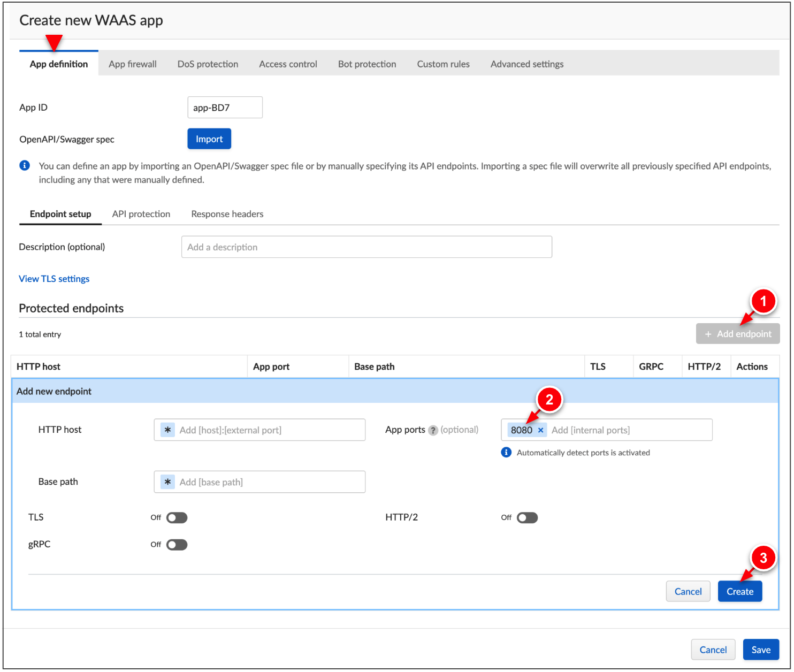Click the info icon above the spec note

point(25,165)
